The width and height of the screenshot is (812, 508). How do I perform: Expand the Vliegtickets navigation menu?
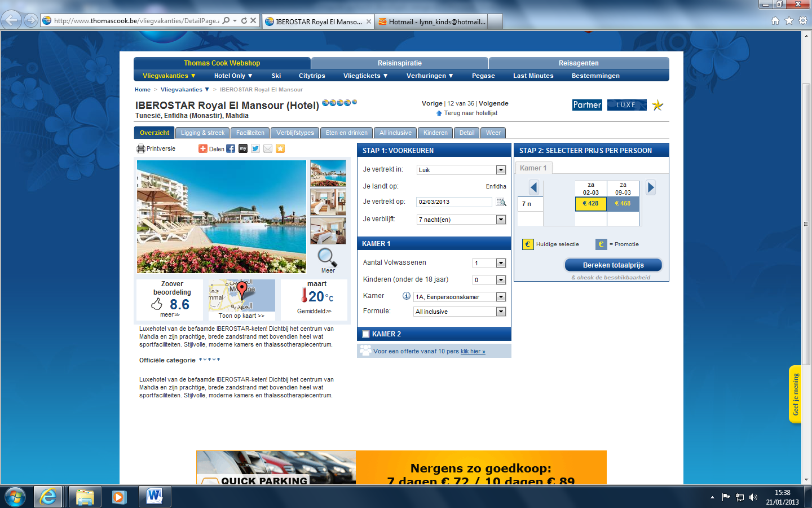point(366,76)
